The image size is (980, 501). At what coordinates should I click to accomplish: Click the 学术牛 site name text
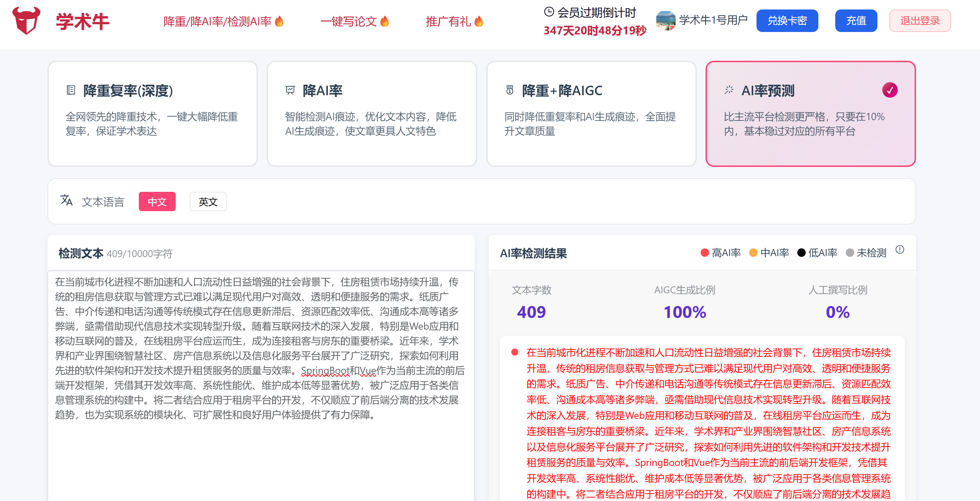click(83, 21)
